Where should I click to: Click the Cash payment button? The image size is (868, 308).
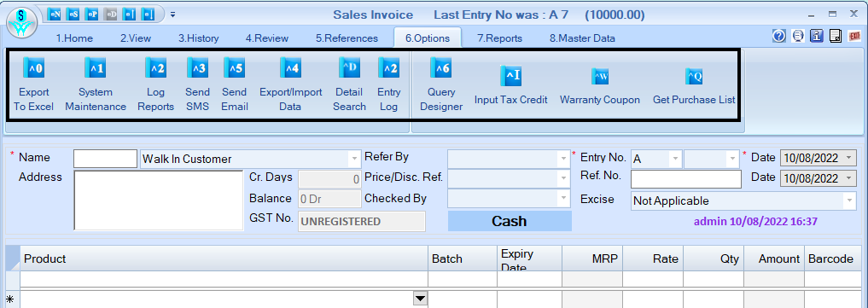pos(510,221)
